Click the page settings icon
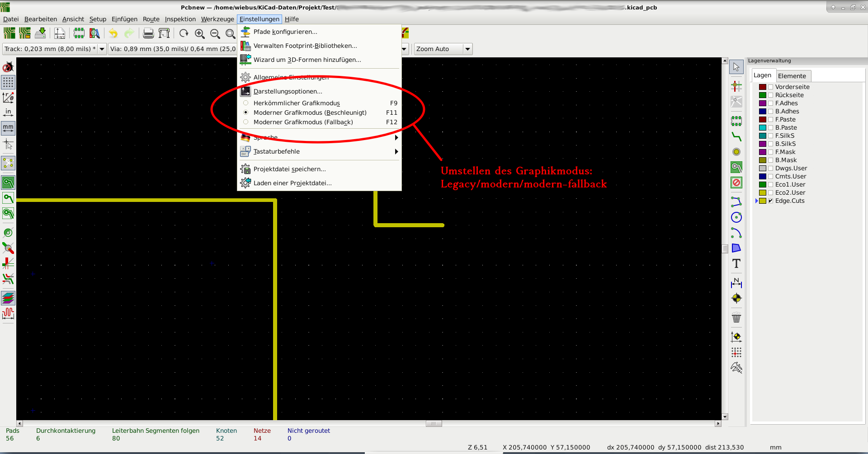The image size is (868, 454). (60, 33)
